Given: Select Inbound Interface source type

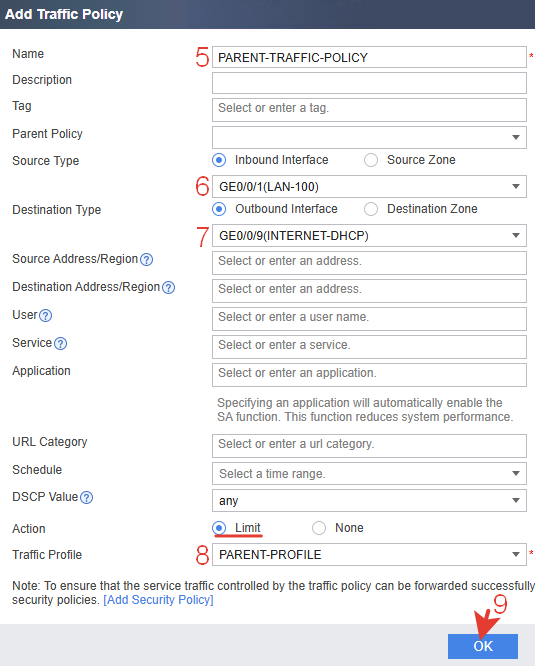Looking at the screenshot, I should (219, 160).
